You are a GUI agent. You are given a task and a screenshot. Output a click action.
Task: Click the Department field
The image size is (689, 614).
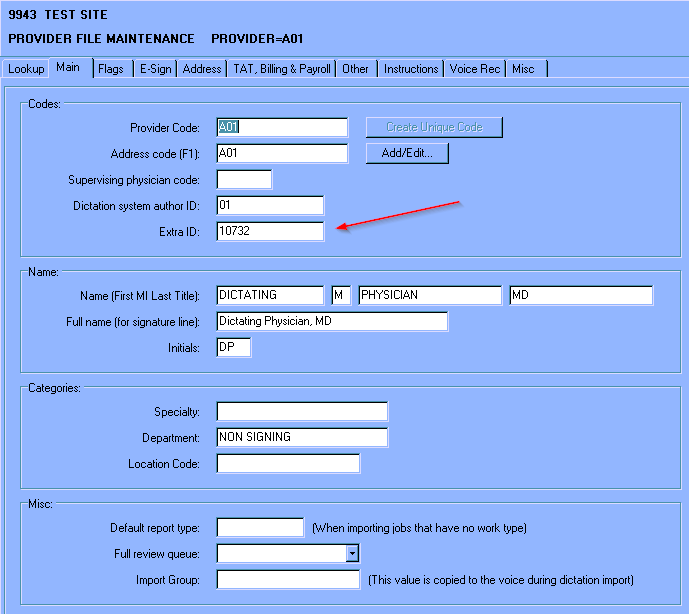302,437
